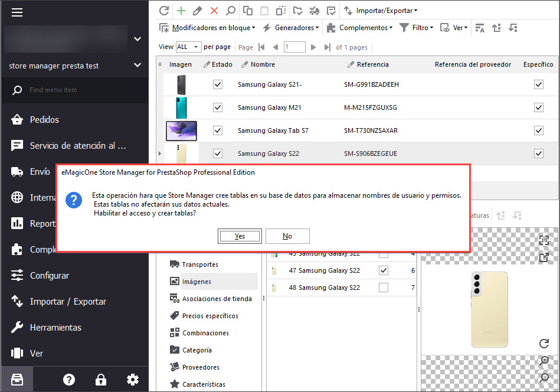This screenshot has height=392, width=560.
Task: Add a new product with green plus
Action: pos(181,11)
